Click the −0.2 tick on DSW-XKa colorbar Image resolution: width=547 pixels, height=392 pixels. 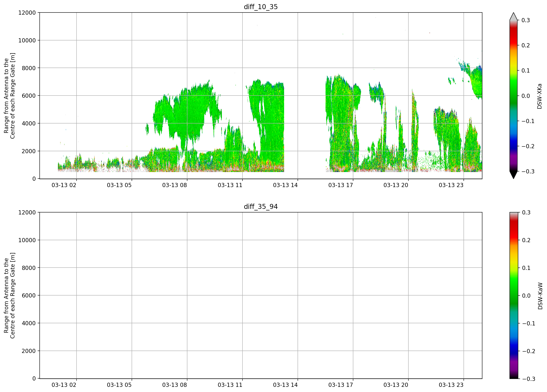pyautogui.click(x=528, y=146)
